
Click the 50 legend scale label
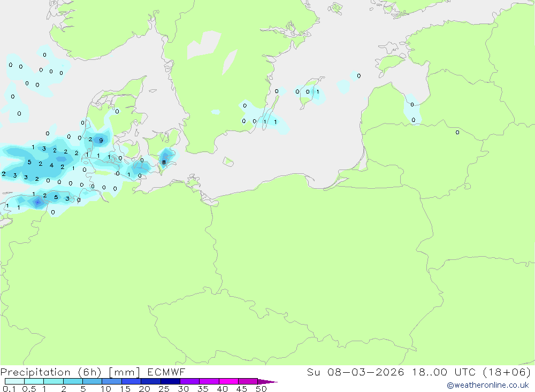pos(262,389)
